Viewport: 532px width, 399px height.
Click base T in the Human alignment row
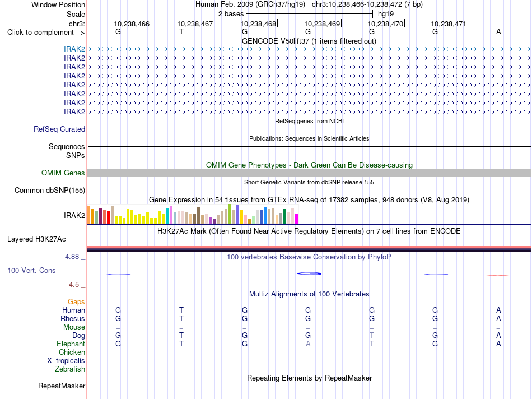(x=181, y=310)
